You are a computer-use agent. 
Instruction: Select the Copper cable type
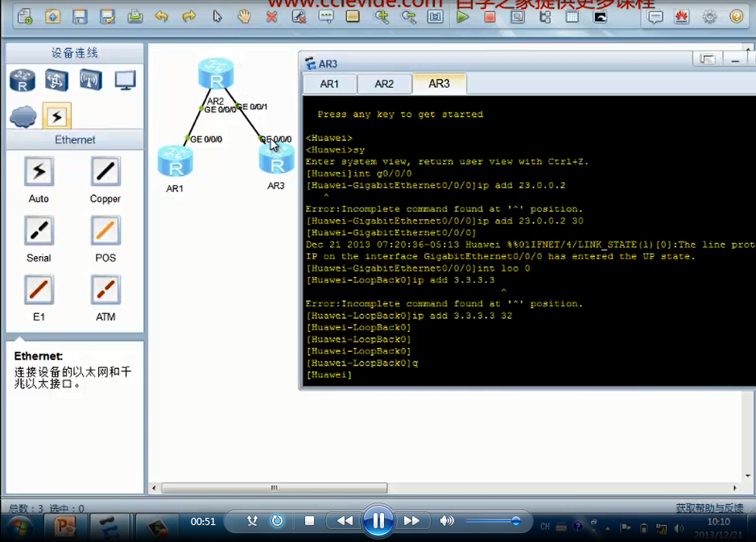[x=105, y=171]
